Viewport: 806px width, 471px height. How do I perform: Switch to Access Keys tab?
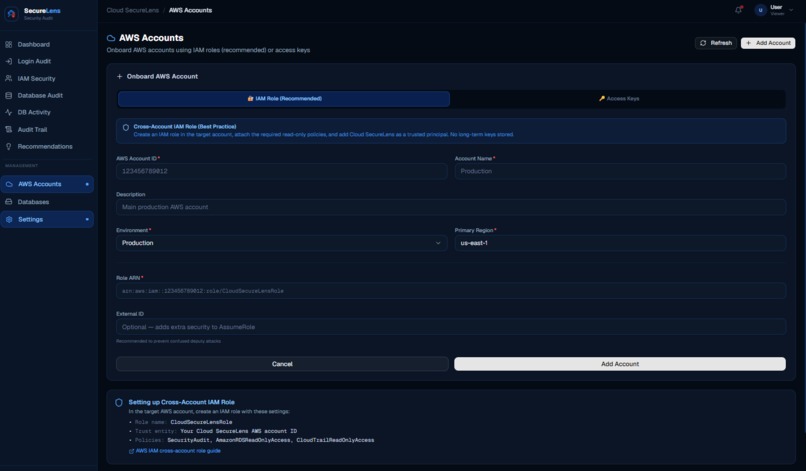(x=618, y=99)
